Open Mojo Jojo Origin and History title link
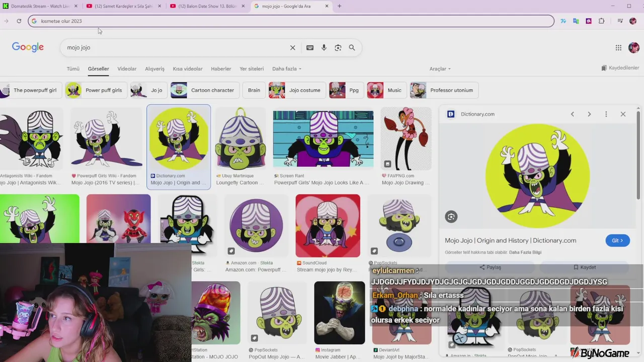This screenshot has width=644, height=362. point(510,240)
